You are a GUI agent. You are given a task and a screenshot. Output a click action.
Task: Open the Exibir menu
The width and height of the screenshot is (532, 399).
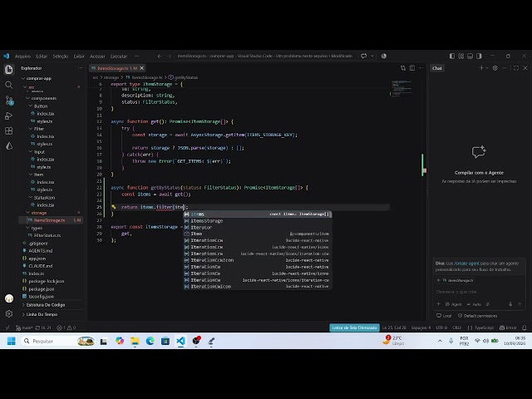pos(79,57)
